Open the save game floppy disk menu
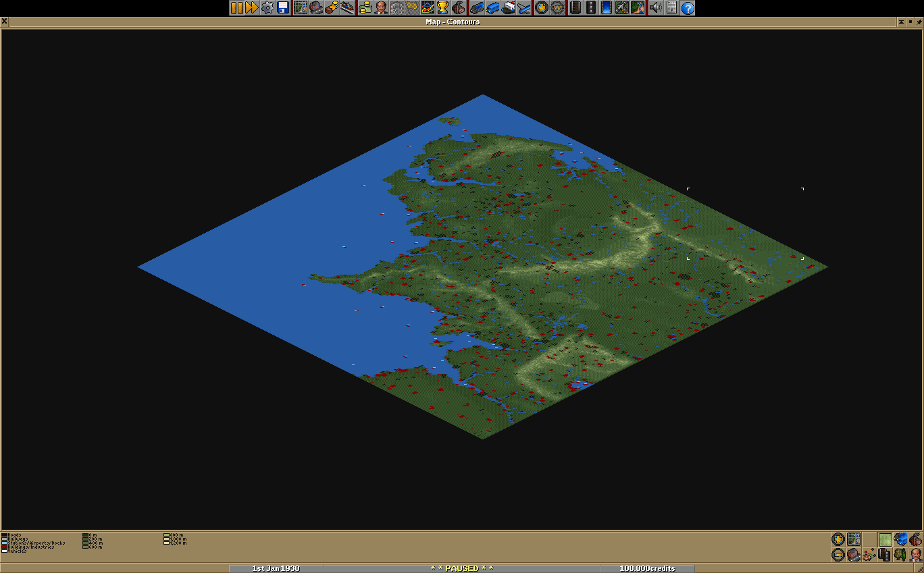The height and width of the screenshot is (573, 924). coord(282,8)
